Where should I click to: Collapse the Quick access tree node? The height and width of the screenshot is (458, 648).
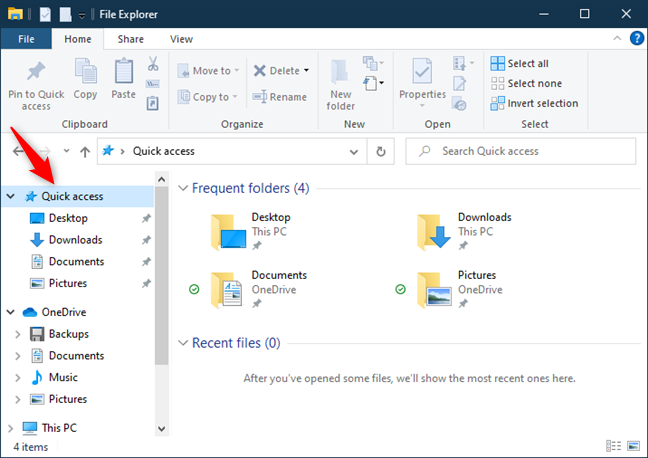click(11, 196)
